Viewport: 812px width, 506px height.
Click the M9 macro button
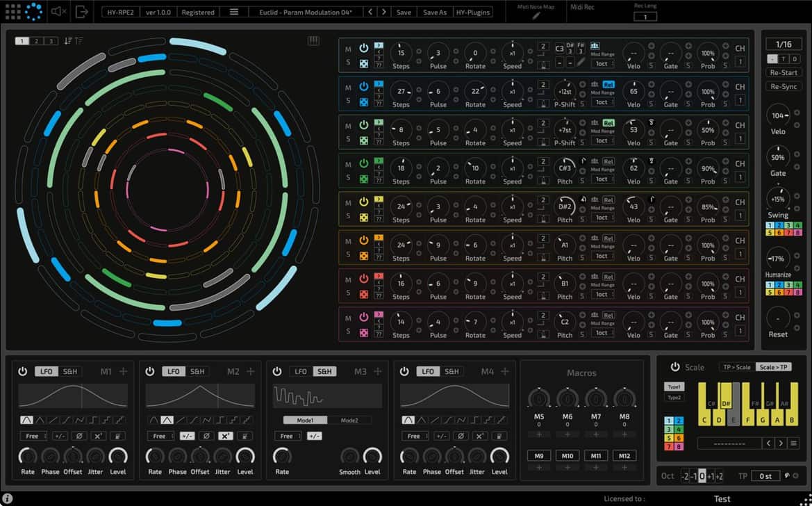click(539, 456)
